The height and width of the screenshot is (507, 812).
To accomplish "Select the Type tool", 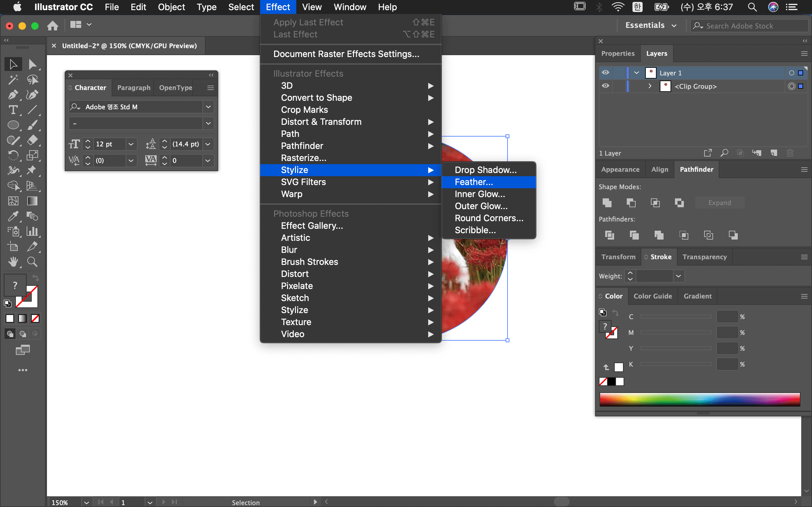I will tap(13, 110).
